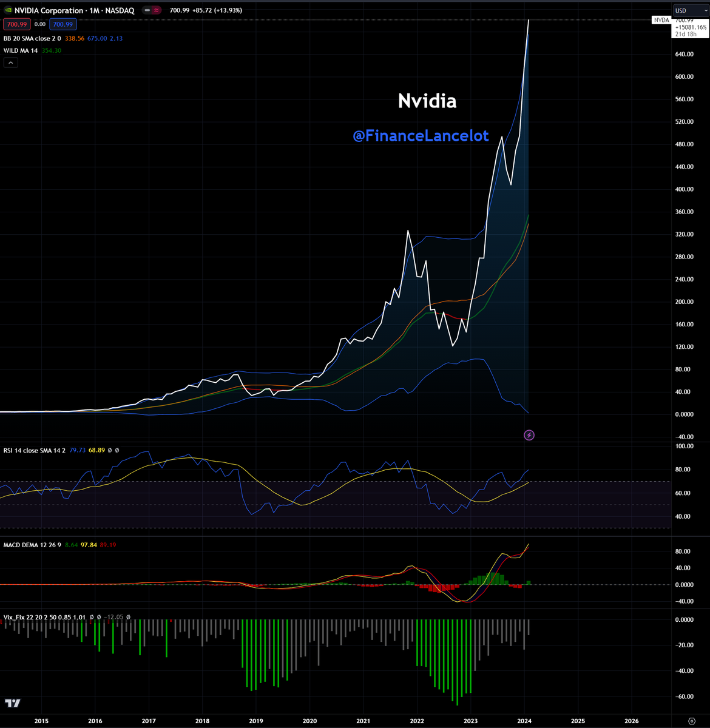
Task: Click the 640.00 price scale label
Action: coord(684,55)
